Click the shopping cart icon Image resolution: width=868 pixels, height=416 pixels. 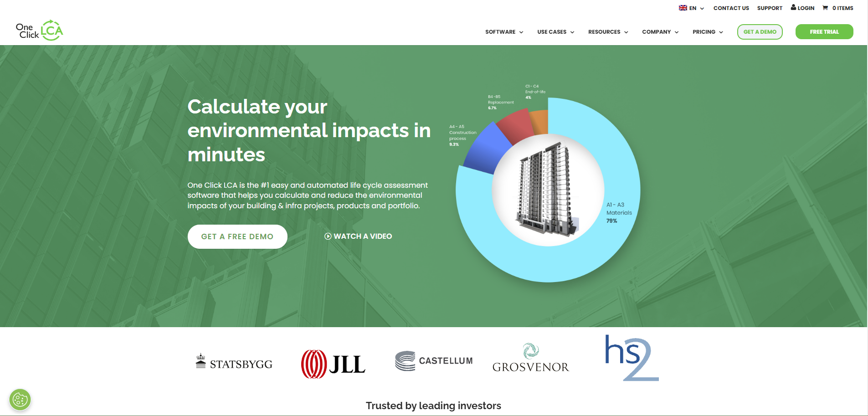click(825, 8)
